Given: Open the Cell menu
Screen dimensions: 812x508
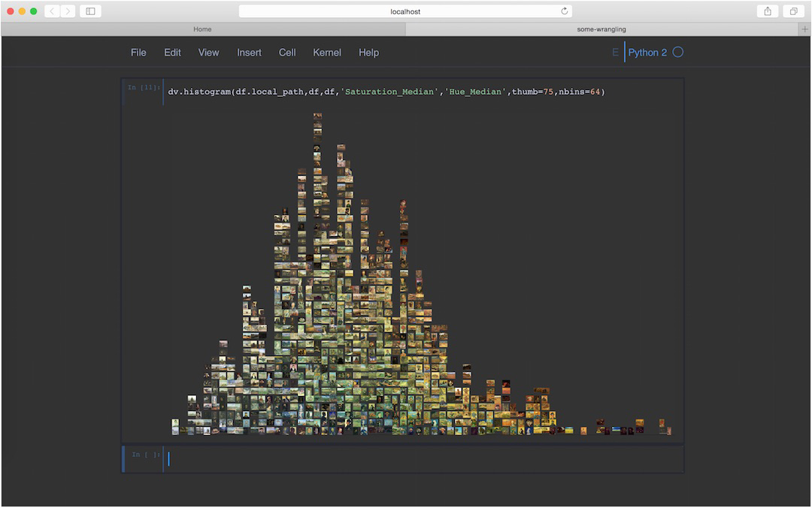Looking at the screenshot, I should 287,53.
